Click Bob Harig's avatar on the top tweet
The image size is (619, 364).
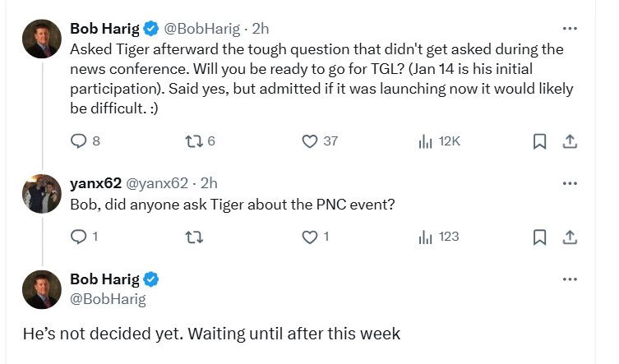coord(41,39)
